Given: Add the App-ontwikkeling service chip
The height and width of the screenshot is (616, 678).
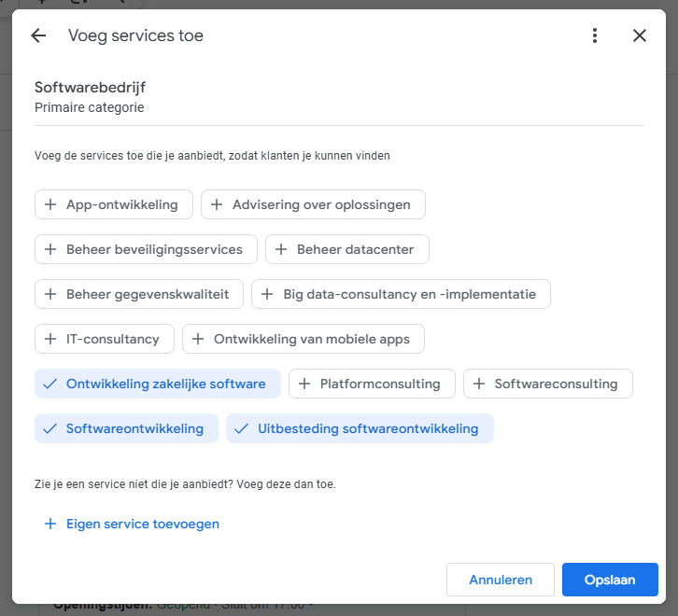Looking at the screenshot, I should 114,204.
